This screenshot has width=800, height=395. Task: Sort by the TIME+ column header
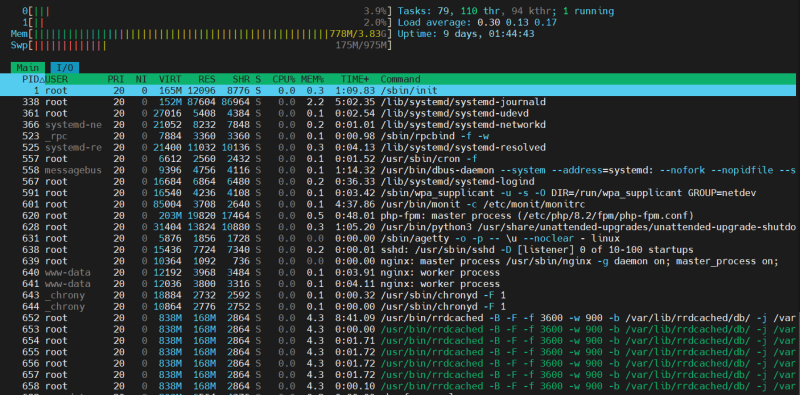tap(355, 79)
